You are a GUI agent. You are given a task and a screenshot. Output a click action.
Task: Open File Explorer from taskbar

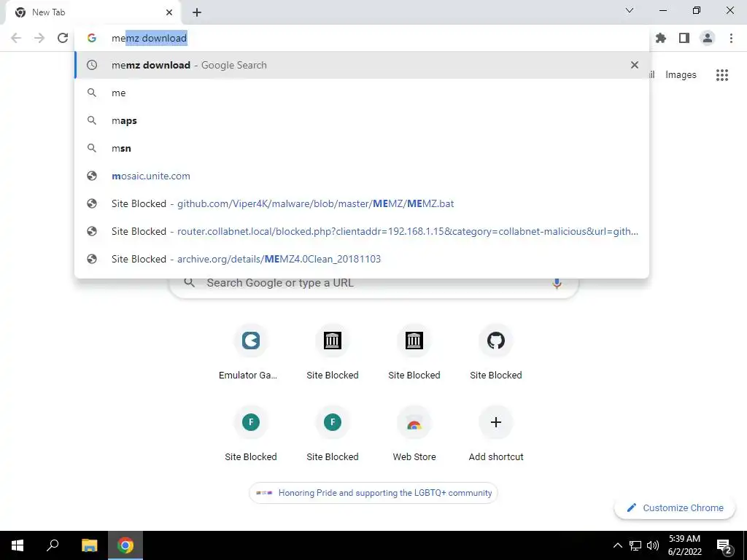pyautogui.click(x=89, y=545)
